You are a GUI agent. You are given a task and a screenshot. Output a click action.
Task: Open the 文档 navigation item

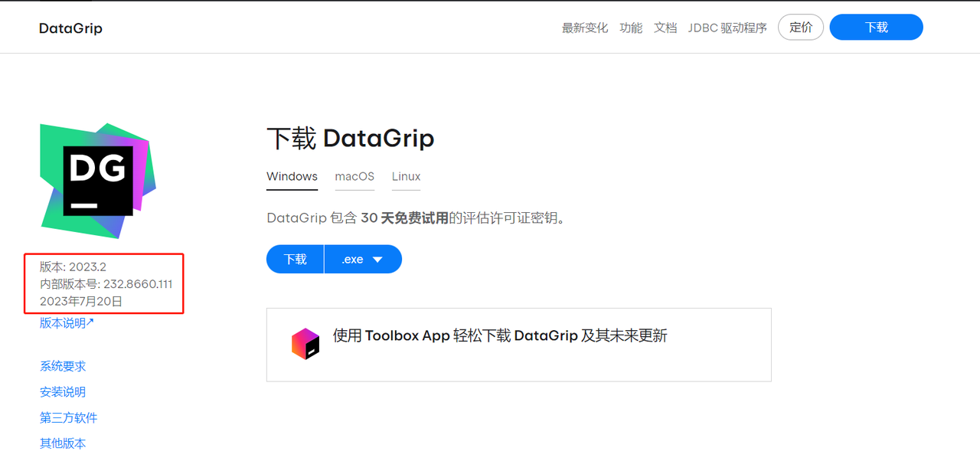point(665,28)
